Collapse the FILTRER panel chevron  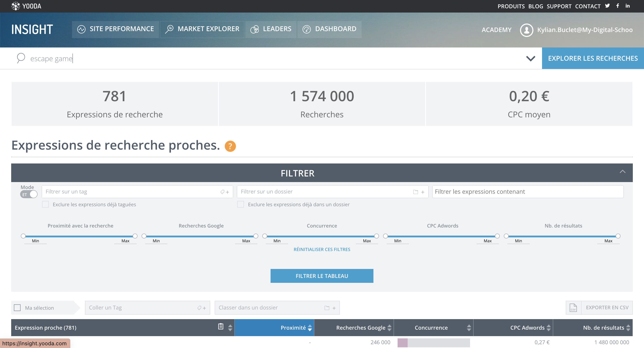[x=622, y=172]
